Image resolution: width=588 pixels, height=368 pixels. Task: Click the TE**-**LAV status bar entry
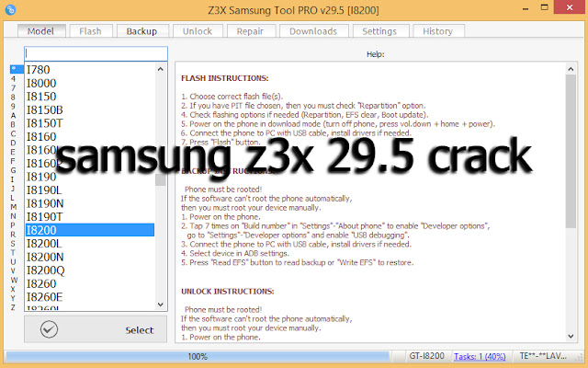click(543, 356)
